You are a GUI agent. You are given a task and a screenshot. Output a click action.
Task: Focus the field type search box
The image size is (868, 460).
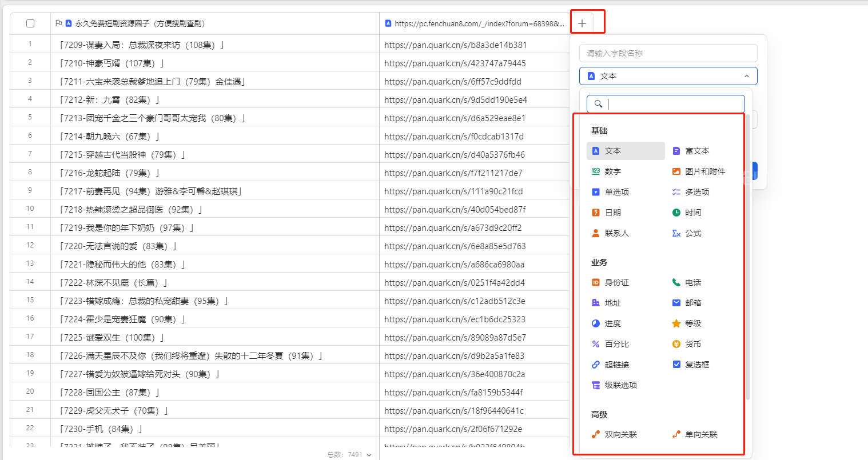point(666,104)
